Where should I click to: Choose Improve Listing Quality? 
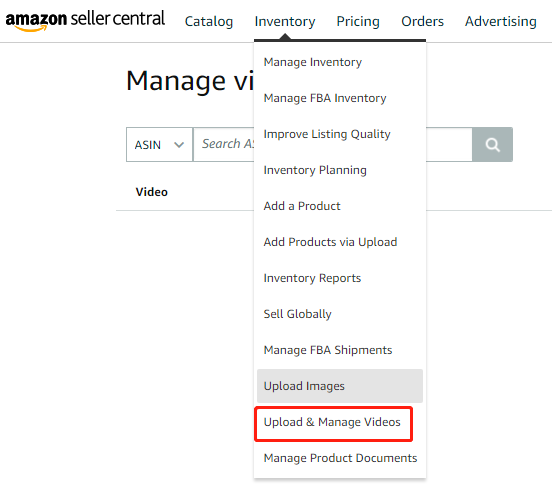click(x=327, y=134)
